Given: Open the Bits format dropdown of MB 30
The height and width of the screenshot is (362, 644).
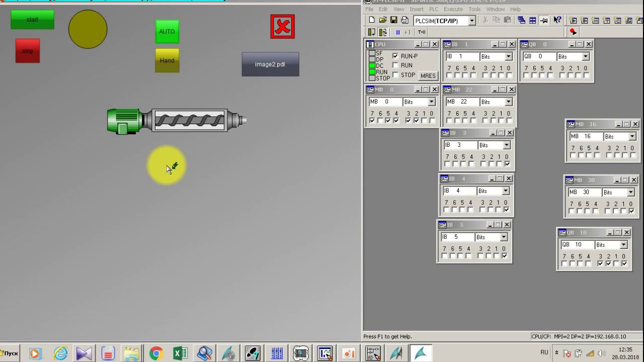Looking at the screenshot, I should (x=631, y=192).
